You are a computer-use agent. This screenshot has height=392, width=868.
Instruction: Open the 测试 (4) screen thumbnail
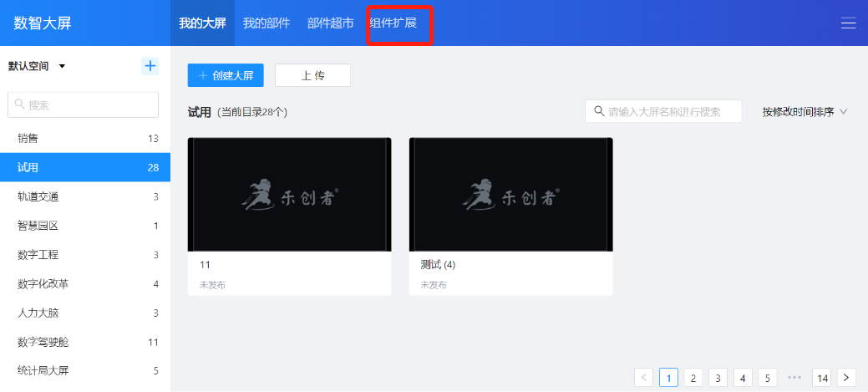tap(511, 195)
